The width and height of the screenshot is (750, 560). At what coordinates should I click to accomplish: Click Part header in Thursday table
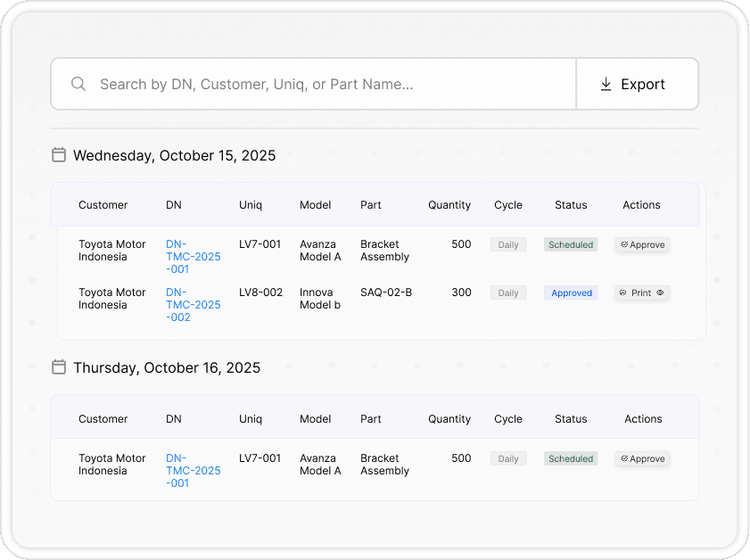point(371,419)
